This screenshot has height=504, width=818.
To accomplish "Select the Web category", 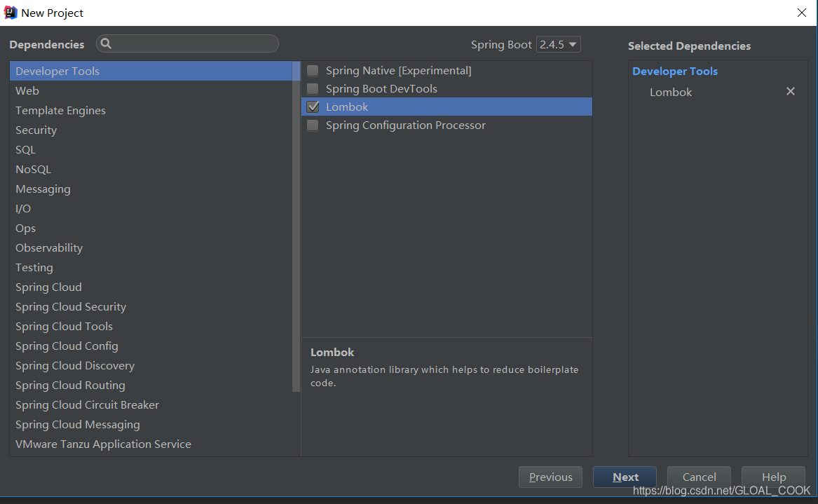I will point(151,91).
